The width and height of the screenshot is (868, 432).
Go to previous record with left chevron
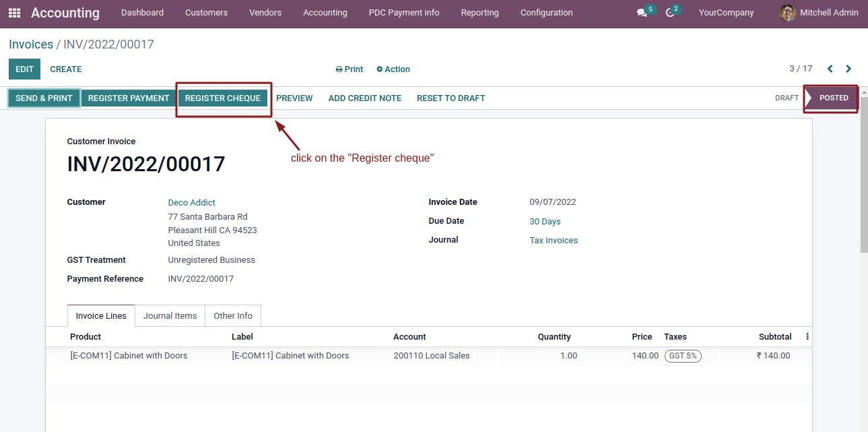[x=830, y=69]
